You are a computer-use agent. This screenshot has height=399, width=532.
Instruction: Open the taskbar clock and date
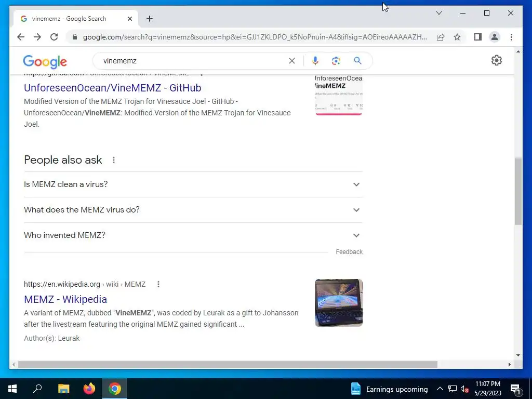487,389
